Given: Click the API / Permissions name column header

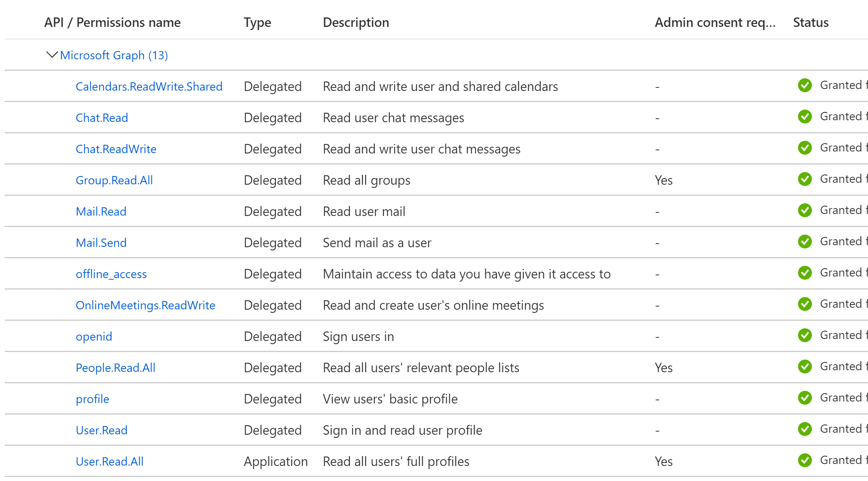Looking at the screenshot, I should pyautogui.click(x=112, y=23).
